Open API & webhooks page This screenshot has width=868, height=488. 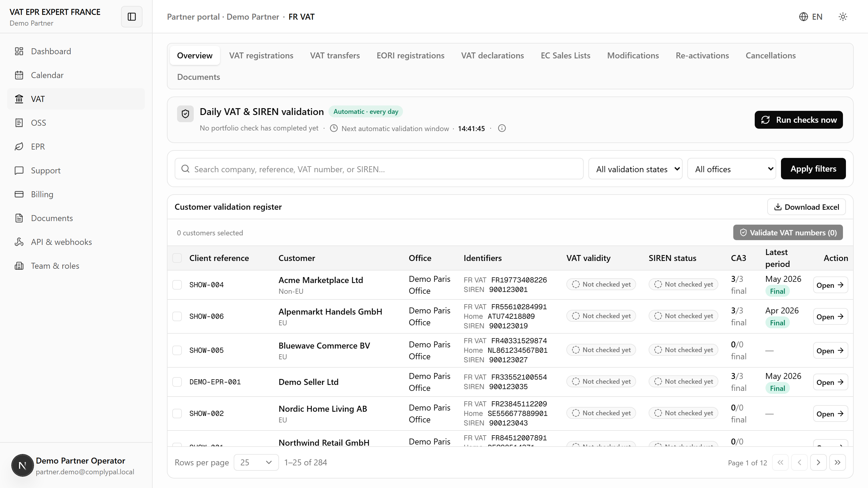pos(76,242)
